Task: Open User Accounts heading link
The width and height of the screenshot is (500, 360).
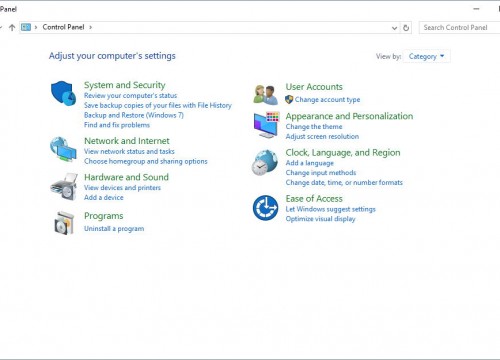Action: (x=314, y=87)
